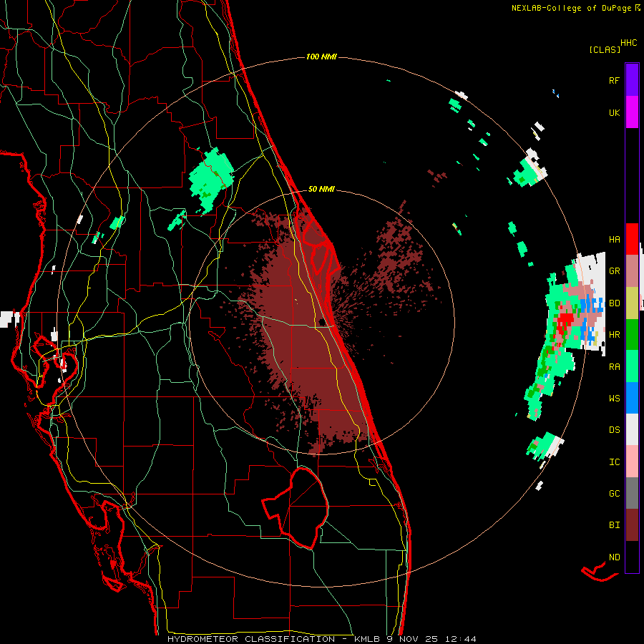The height and width of the screenshot is (644, 644).
Task: Select the GR graupel legend color swatch
Action: [632, 270]
